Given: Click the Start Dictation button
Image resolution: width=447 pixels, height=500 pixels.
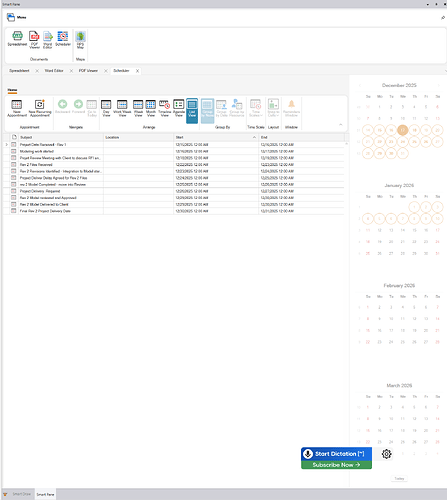Looking at the screenshot, I should click(336, 454).
